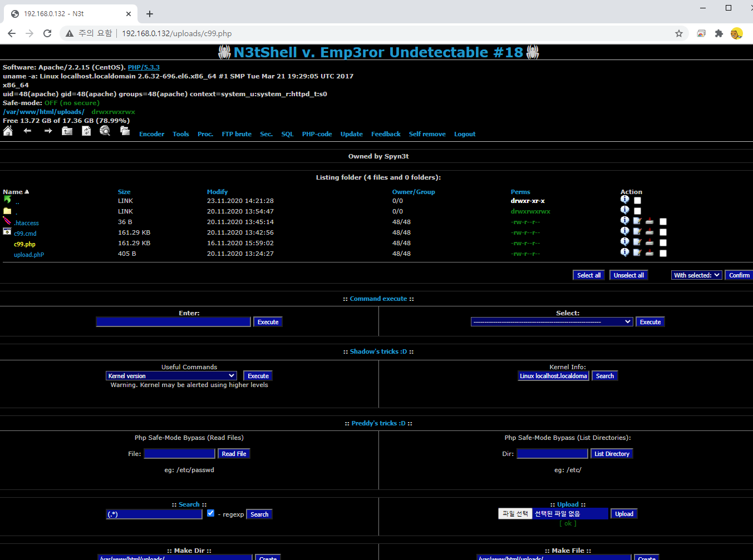Open the Useful Commands 'Kernel version' dropdown
The image size is (753, 560).
[171, 376]
